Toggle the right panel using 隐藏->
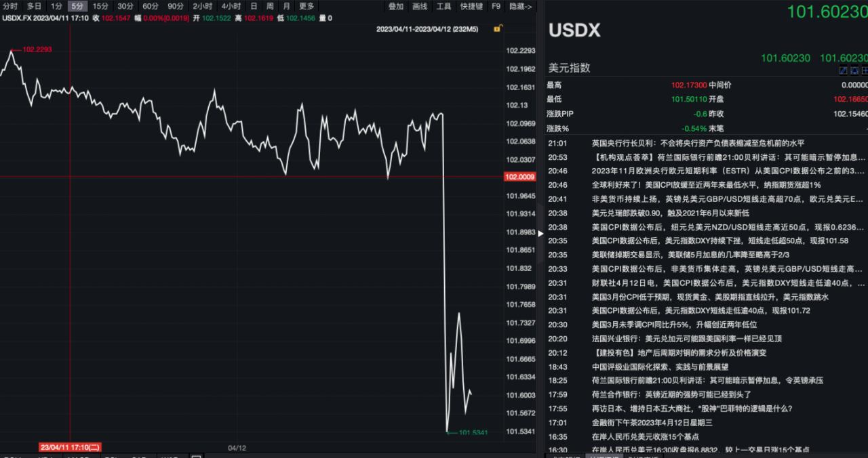 [x=521, y=6]
